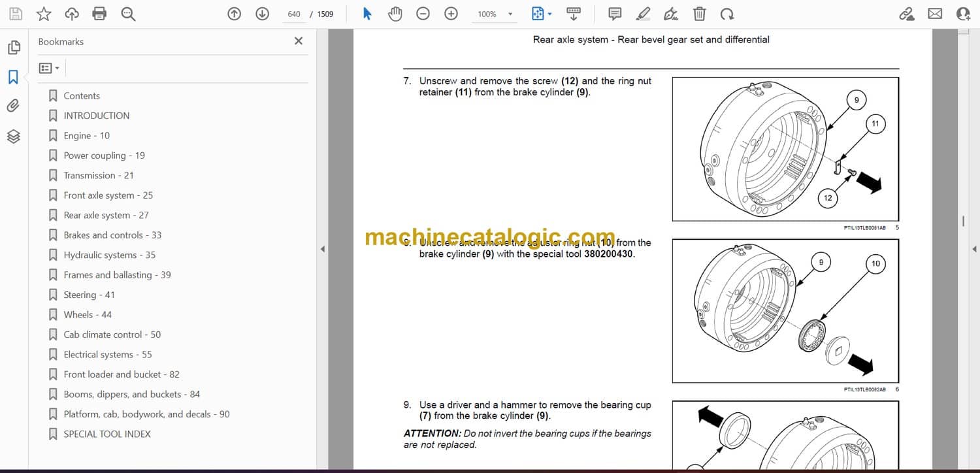Select the highlighter pen tool
Screen dimensions: 980x473
(644, 14)
